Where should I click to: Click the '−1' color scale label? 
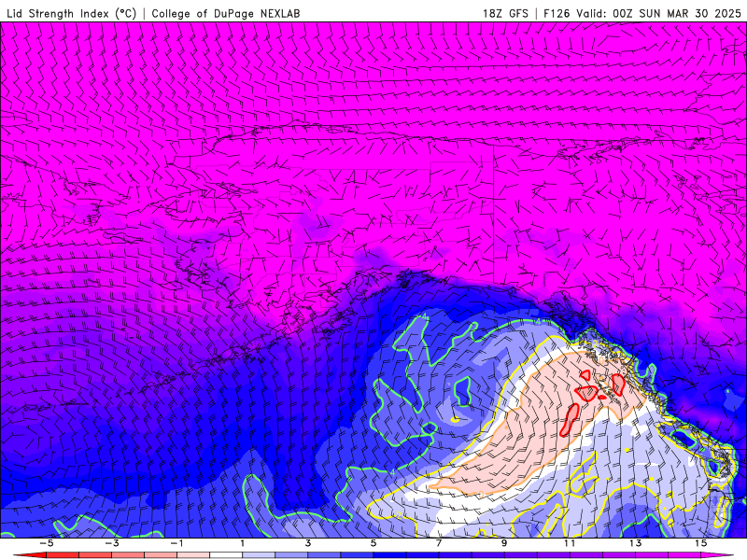[176, 543]
